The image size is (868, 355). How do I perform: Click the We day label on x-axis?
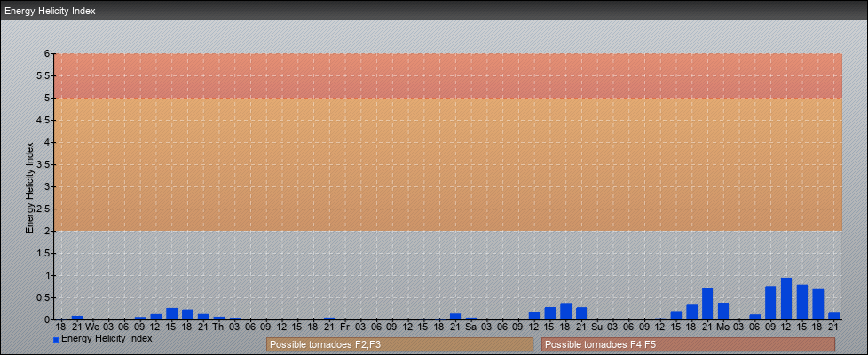pos(92,327)
